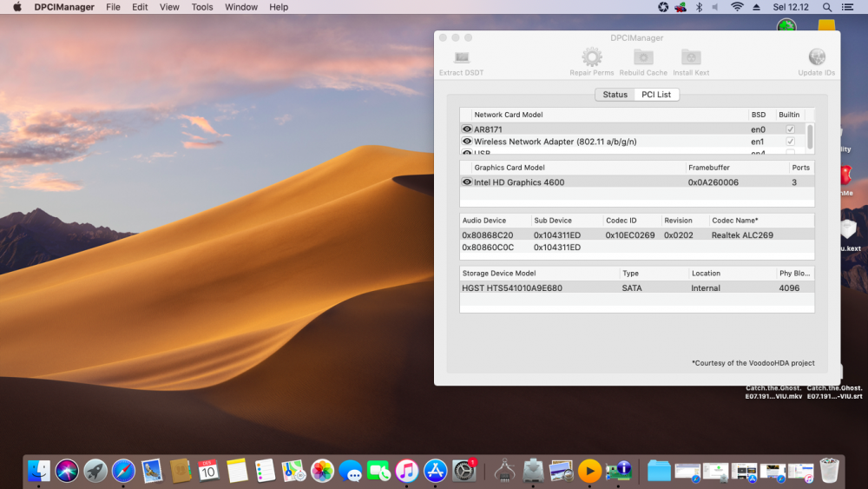The height and width of the screenshot is (489, 868).
Task: Click the Extract DSDT toolbar icon
Action: pos(461,57)
